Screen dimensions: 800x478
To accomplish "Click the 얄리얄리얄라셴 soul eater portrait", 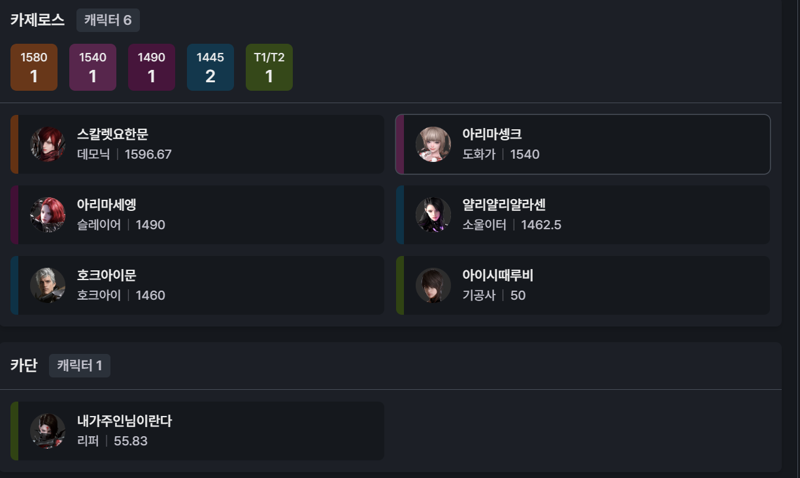I will tap(433, 215).
